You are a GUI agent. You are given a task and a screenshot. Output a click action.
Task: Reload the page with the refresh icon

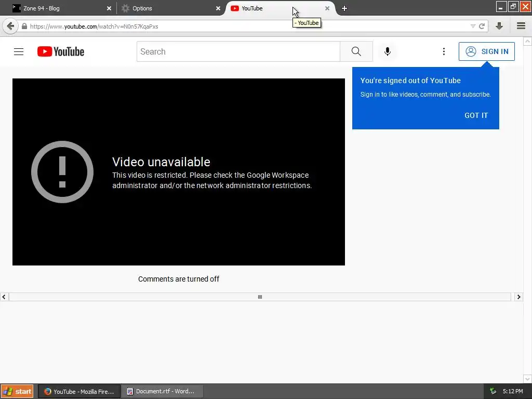coord(482,26)
